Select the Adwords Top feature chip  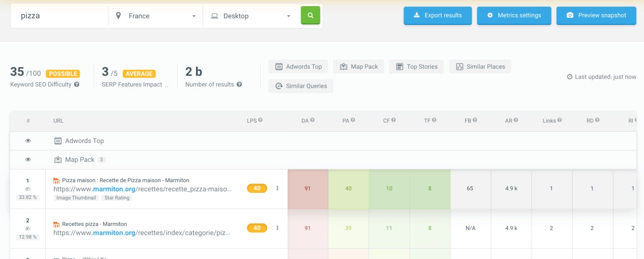(298, 67)
